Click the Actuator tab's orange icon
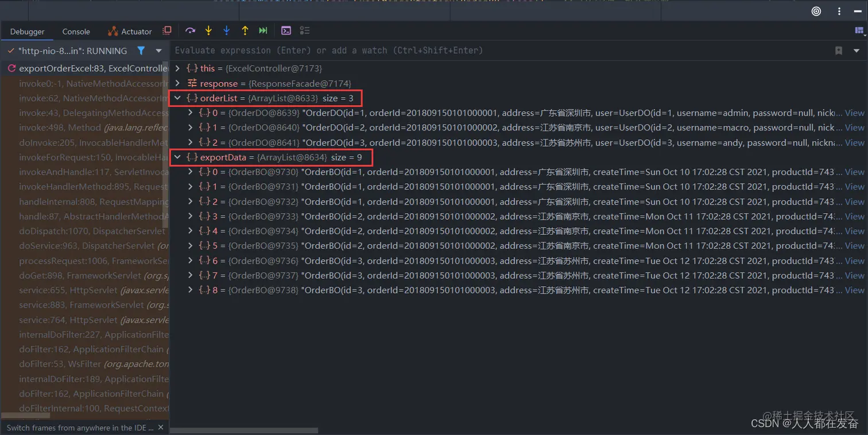 tap(113, 32)
